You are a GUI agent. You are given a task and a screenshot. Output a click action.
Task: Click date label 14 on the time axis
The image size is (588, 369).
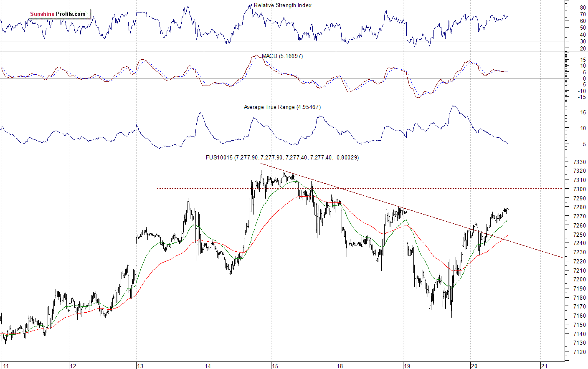point(208,366)
